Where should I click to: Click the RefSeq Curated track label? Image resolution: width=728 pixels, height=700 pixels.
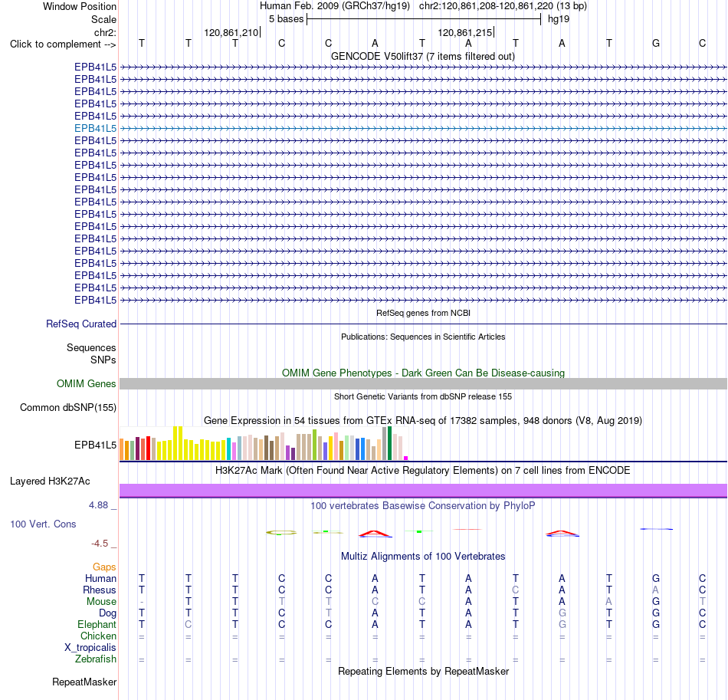pos(81,324)
